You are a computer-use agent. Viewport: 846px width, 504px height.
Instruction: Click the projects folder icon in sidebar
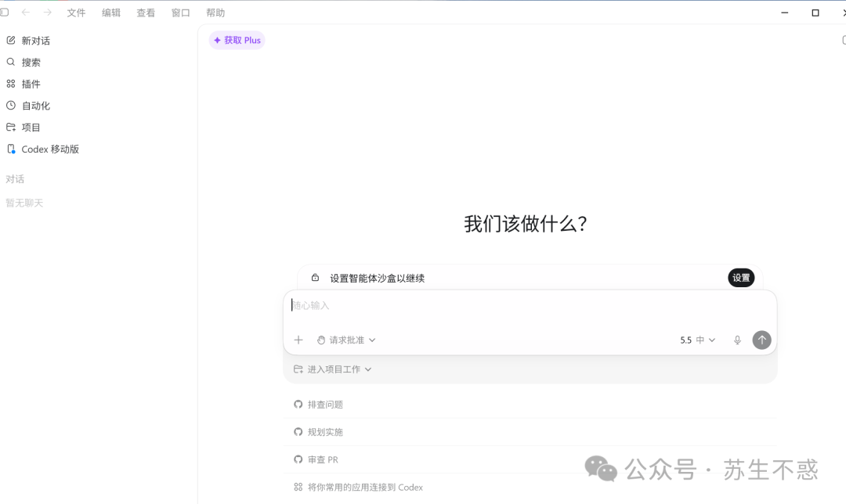tap(11, 128)
